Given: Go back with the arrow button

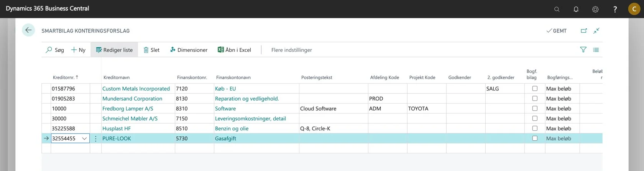Looking at the screenshot, I should 28,30.
